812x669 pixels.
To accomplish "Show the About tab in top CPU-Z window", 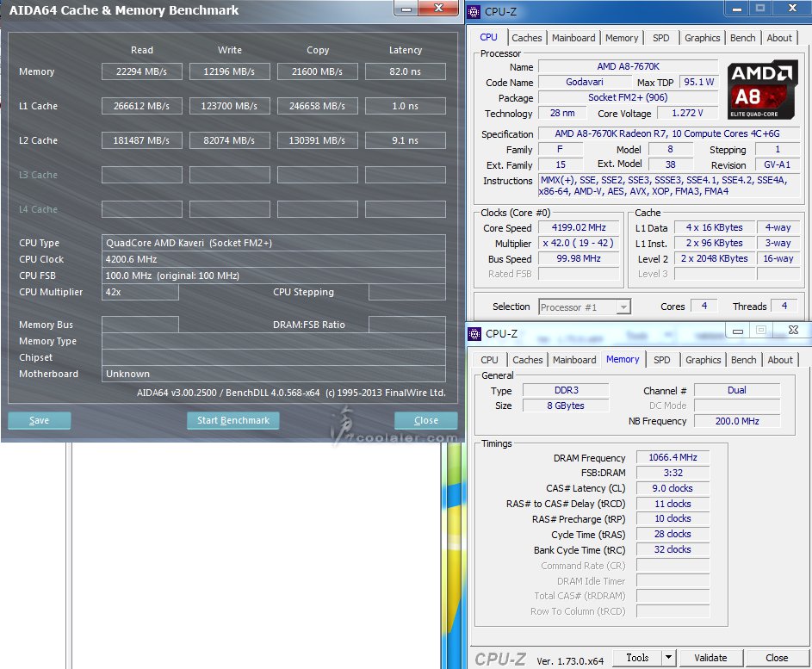I will pos(779,38).
